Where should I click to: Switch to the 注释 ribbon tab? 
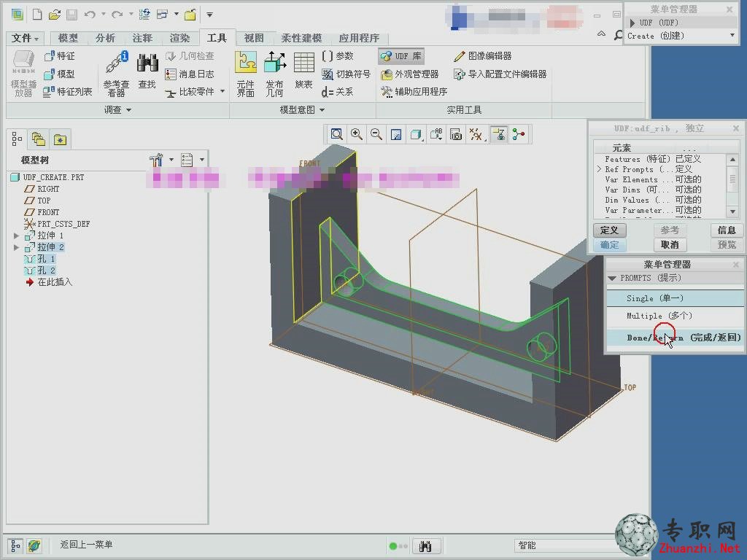[142, 38]
